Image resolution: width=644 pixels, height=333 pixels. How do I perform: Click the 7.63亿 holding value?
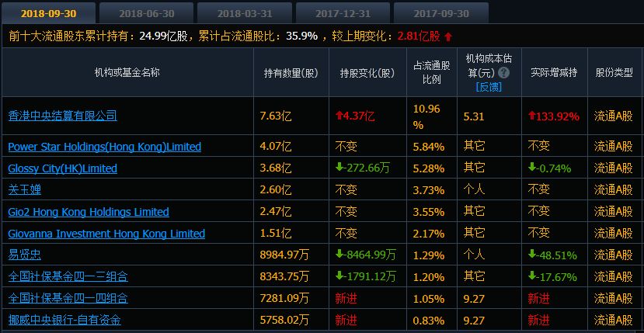[x=276, y=116]
